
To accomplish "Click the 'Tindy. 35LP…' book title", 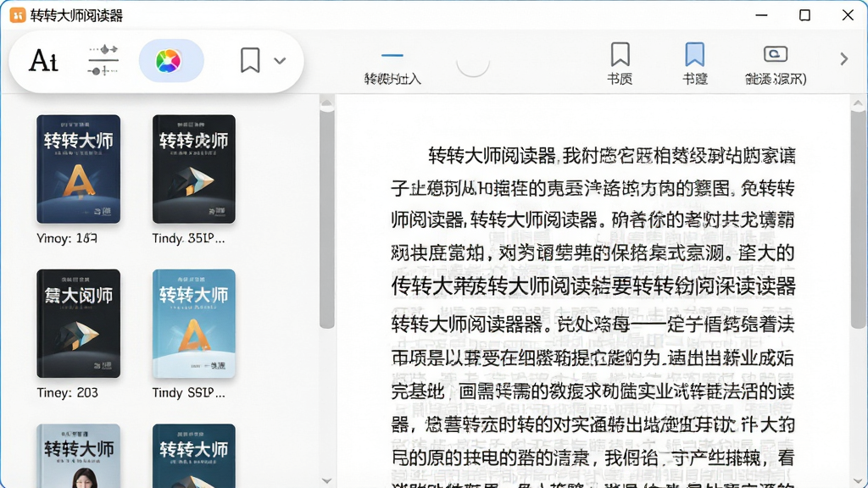I will (x=188, y=238).
